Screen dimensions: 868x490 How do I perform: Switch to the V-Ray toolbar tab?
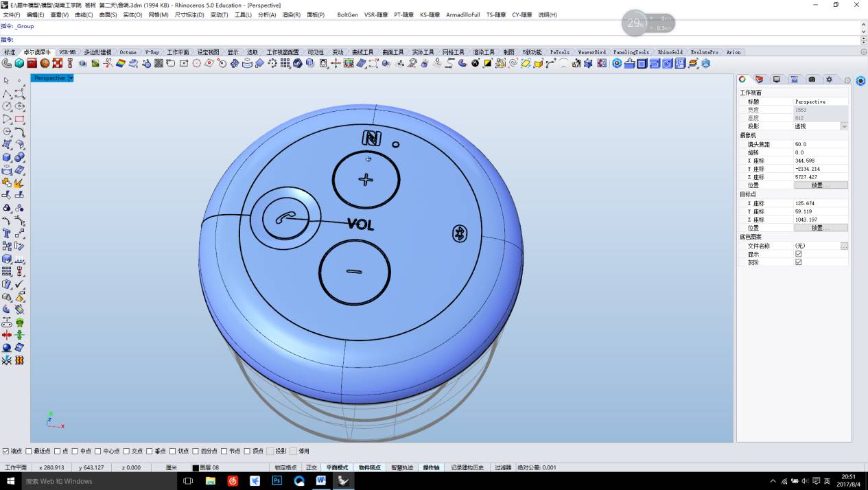pyautogui.click(x=152, y=52)
